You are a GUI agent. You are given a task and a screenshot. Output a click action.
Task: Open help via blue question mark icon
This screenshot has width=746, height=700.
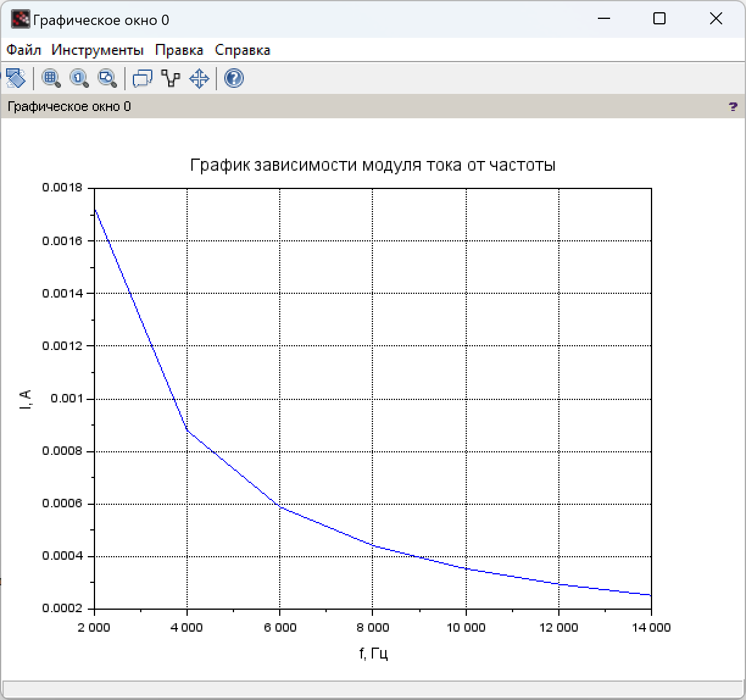[x=234, y=78]
